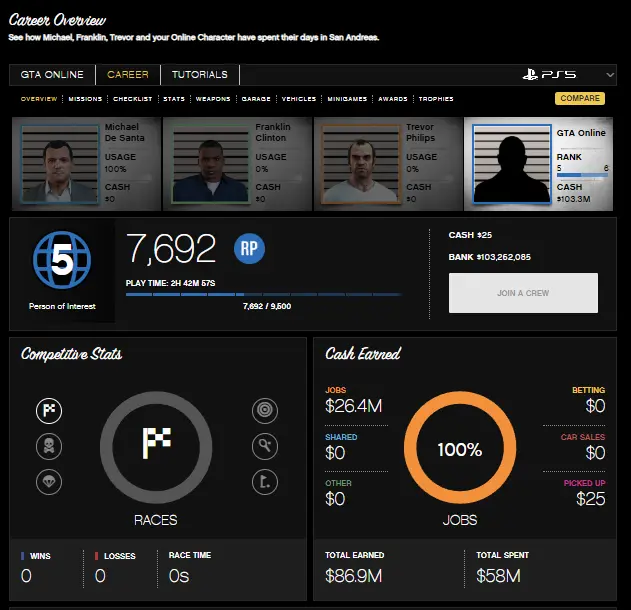Click the Join a Crew button
The image size is (631, 610).
tap(523, 293)
